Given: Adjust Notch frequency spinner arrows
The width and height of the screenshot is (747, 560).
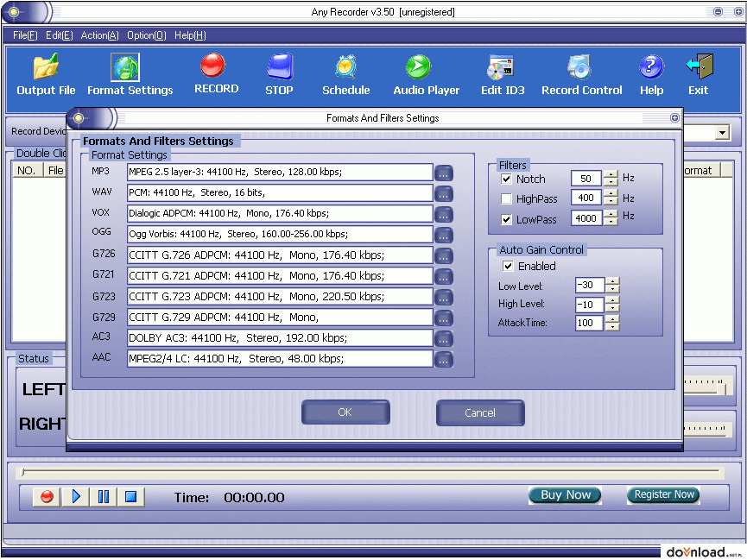Looking at the screenshot, I should click(611, 179).
